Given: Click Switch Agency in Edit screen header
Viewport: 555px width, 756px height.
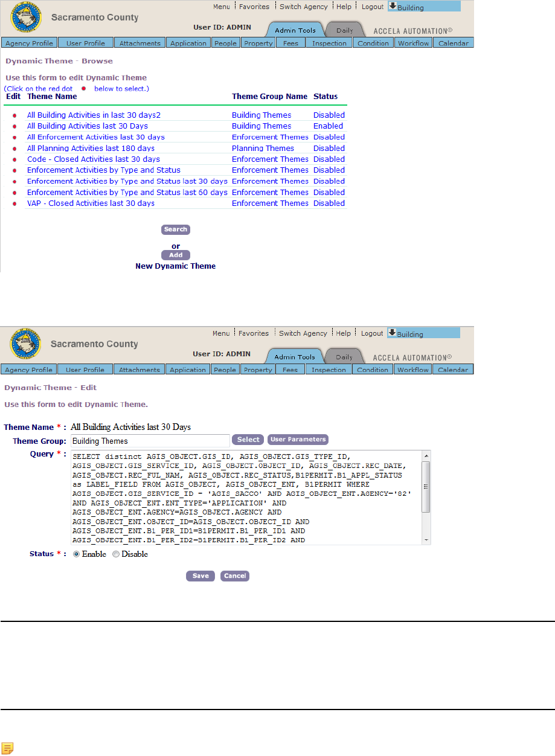Looking at the screenshot, I should pyautogui.click(x=303, y=333).
